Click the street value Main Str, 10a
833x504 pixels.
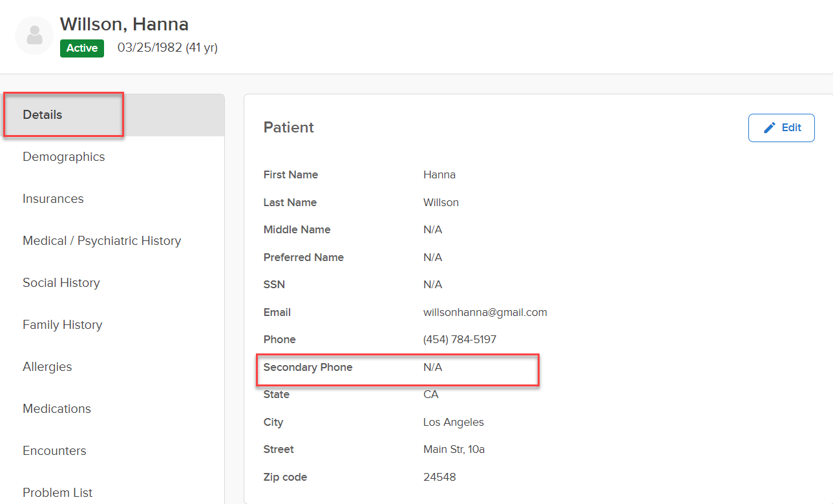[454, 450]
